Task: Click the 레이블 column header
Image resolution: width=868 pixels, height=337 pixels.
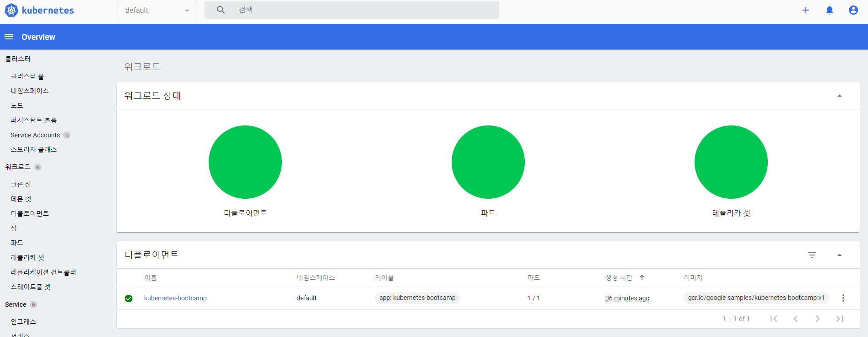Action: pyautogui.click(x=384, y=277)
